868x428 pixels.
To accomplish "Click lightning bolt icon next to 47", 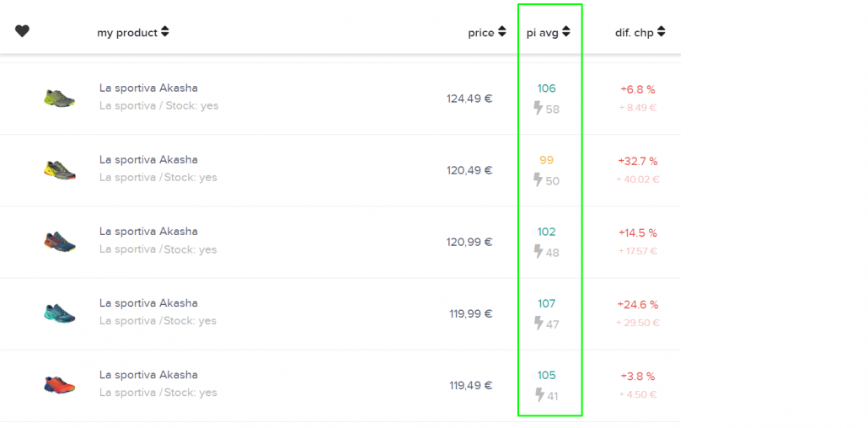I will pyautogui.click(x=538, y=323).
